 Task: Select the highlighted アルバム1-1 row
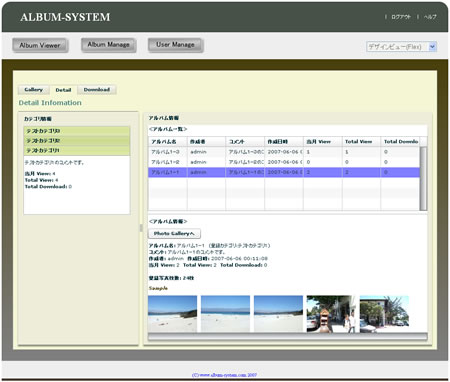point(284,172)
